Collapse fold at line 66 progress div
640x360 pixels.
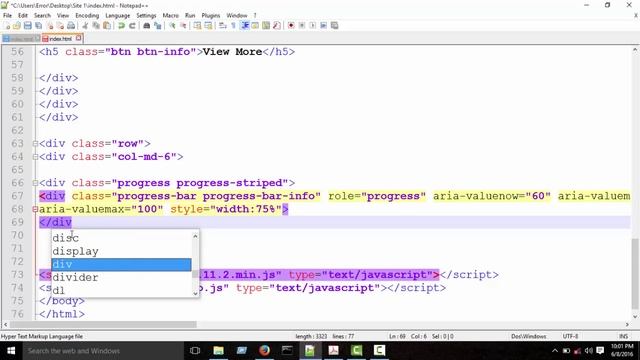35,183
